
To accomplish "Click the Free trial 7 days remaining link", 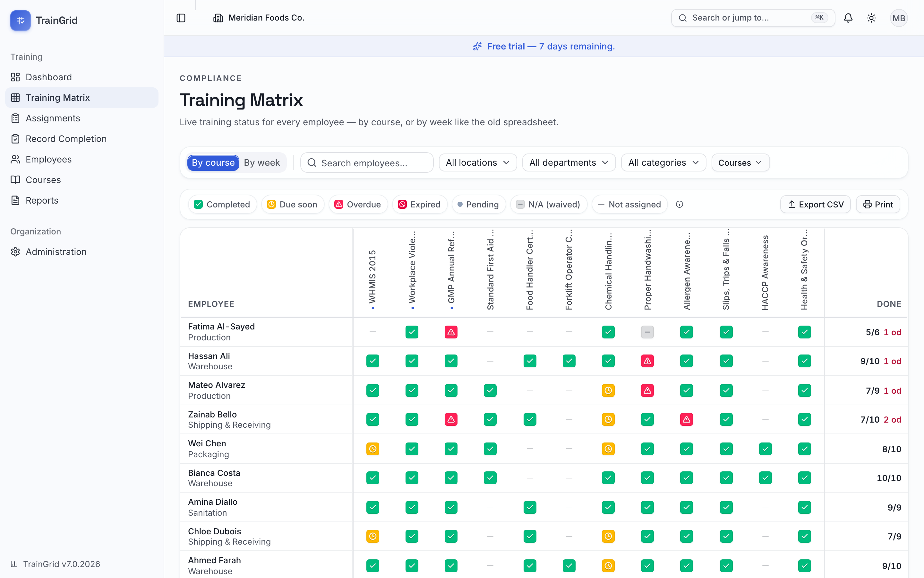I will point(551,46).
